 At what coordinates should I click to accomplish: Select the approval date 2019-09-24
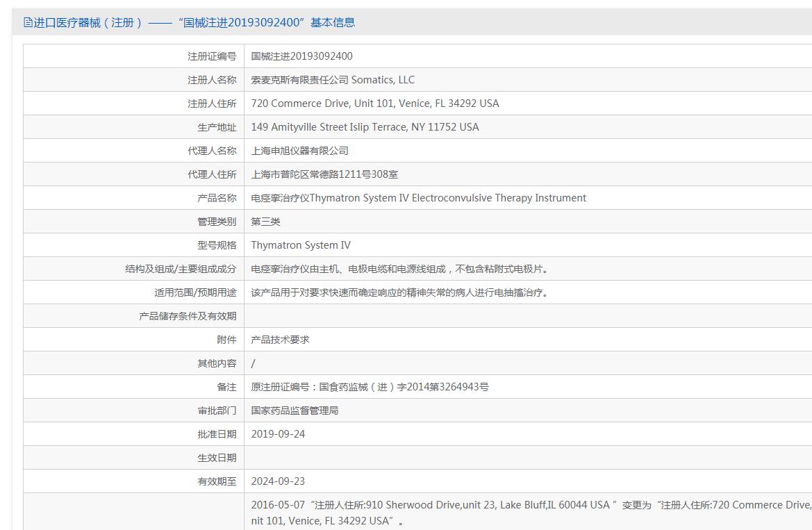(278, 434)
